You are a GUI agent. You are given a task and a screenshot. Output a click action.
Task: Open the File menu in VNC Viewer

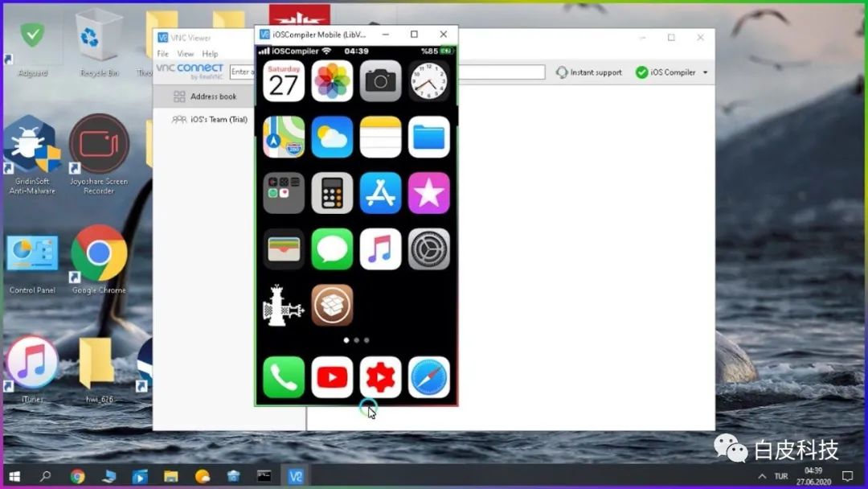(x=163, y=53)
